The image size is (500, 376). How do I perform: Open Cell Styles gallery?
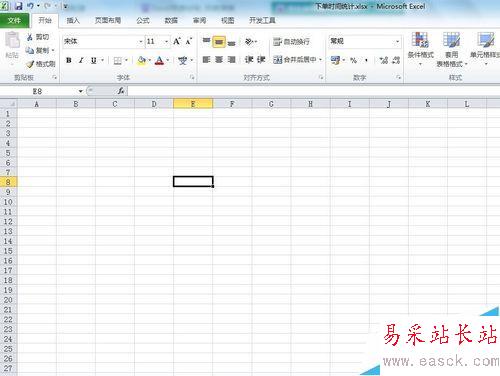click(485, 49)
